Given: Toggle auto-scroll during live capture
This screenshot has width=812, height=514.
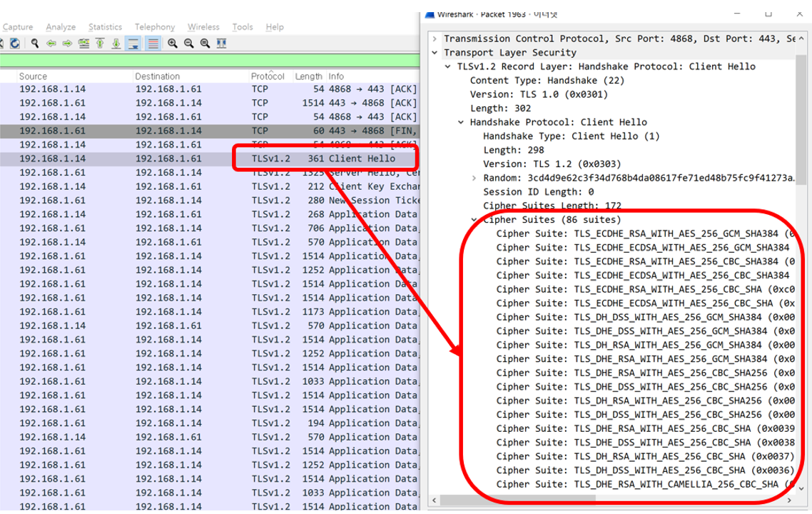Looking at the screenshot, I should coord(133,44).
